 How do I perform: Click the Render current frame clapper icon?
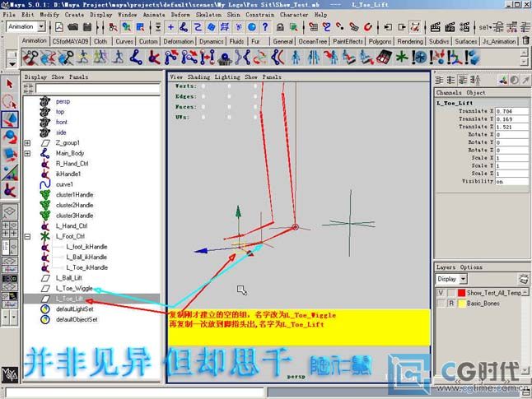click(x=436, y=27)
